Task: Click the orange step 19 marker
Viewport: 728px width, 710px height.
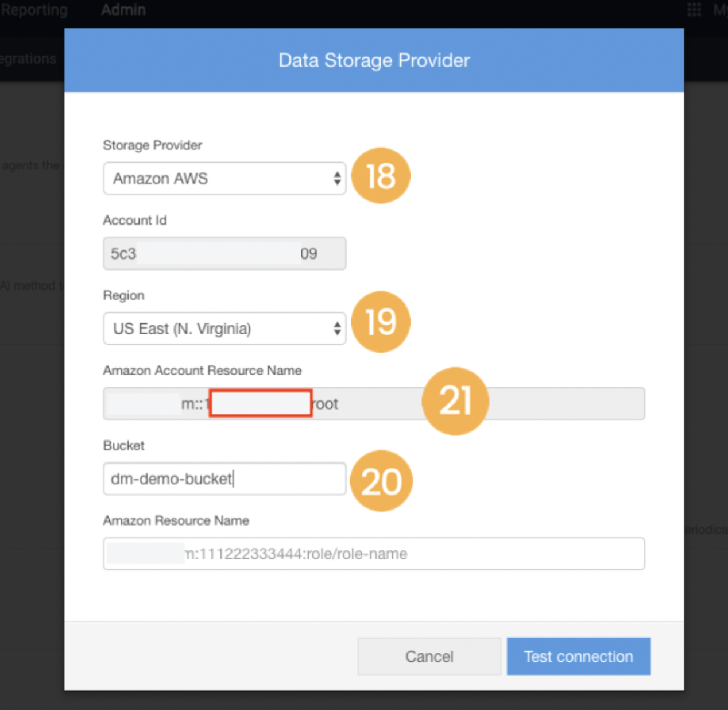Action: pos(381,322)
